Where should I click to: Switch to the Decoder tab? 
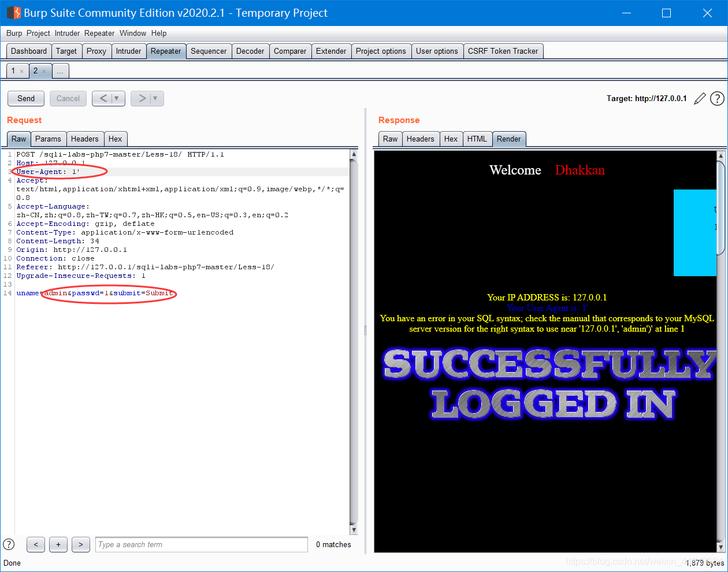point(250,51)
